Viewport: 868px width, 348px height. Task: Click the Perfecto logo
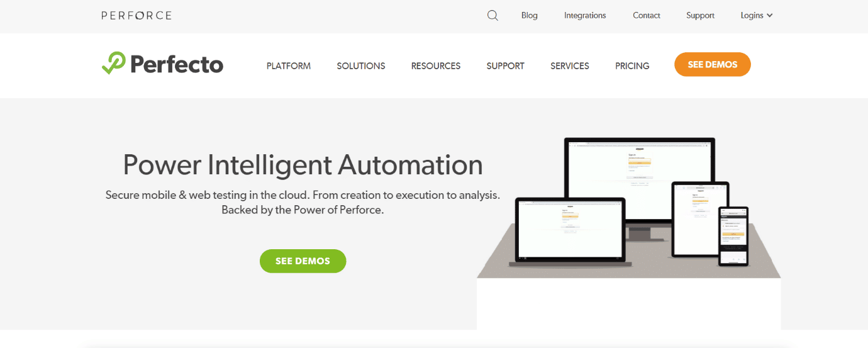tap(162, 64)
